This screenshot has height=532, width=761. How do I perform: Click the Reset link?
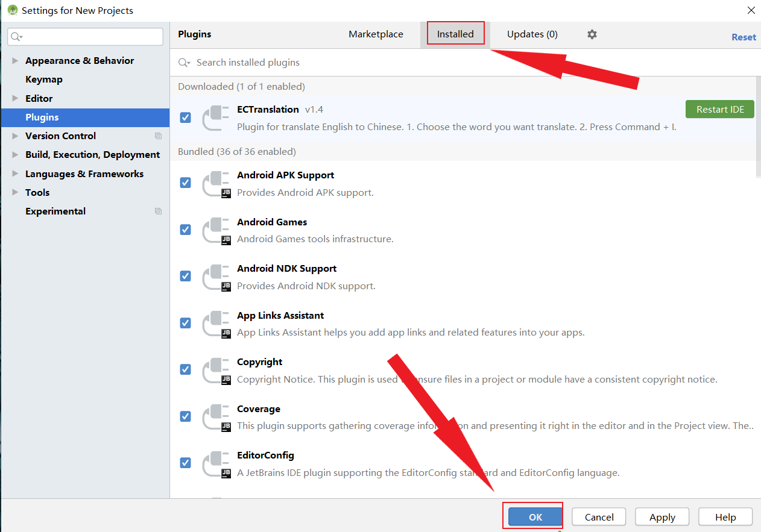pos(744,37)
